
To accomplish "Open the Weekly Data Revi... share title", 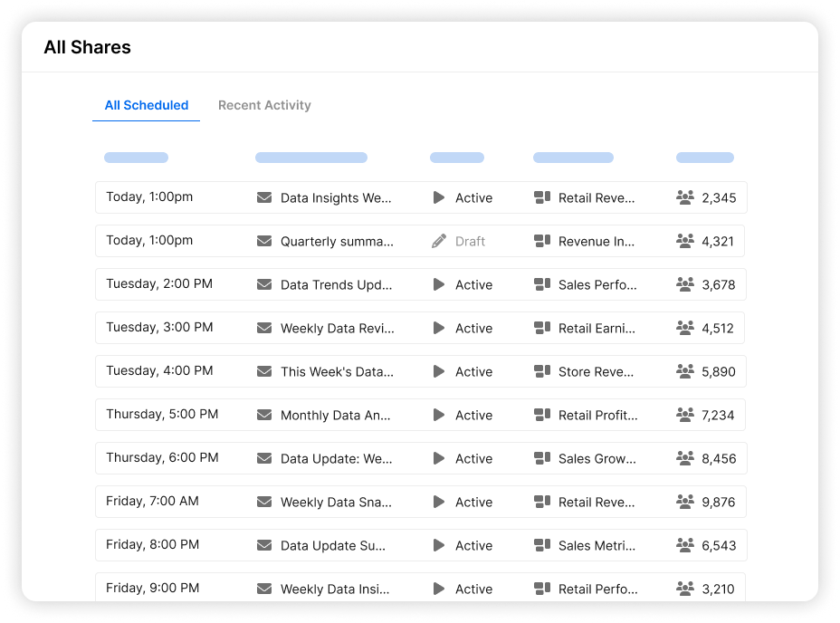I will tap(338, 328).
